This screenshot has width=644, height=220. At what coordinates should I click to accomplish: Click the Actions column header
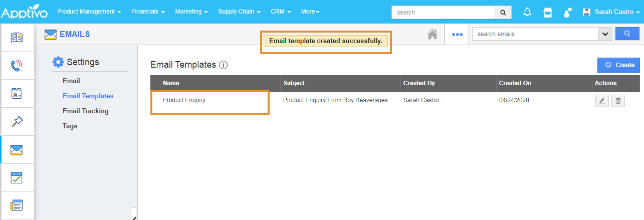606,83
